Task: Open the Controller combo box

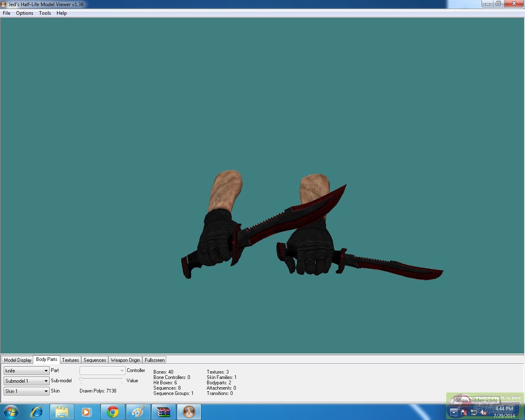Action: (102, 371)
